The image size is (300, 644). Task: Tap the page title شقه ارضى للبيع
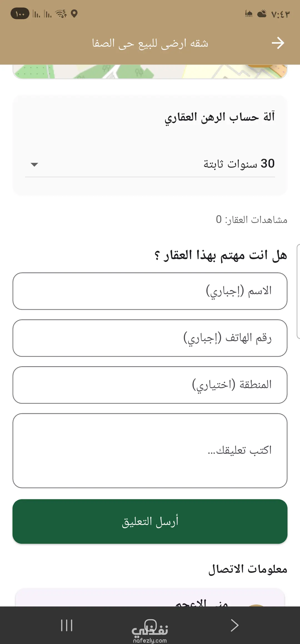[x=150, y=43]
